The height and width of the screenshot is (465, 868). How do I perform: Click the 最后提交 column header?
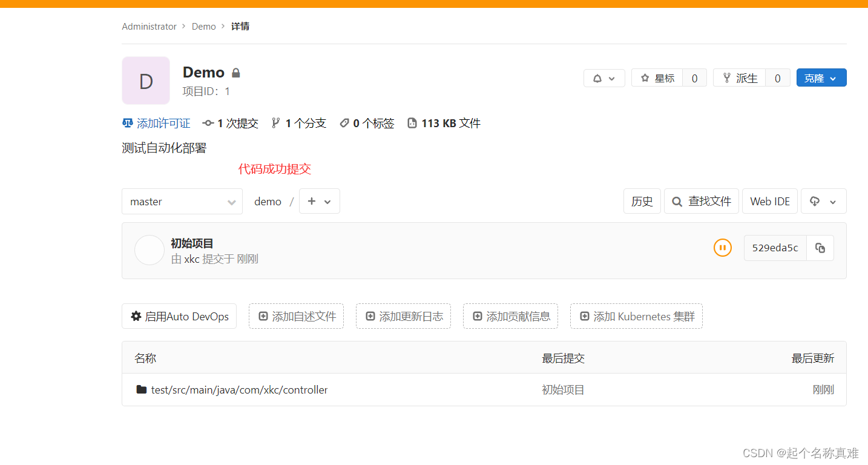tap(563, 358)
